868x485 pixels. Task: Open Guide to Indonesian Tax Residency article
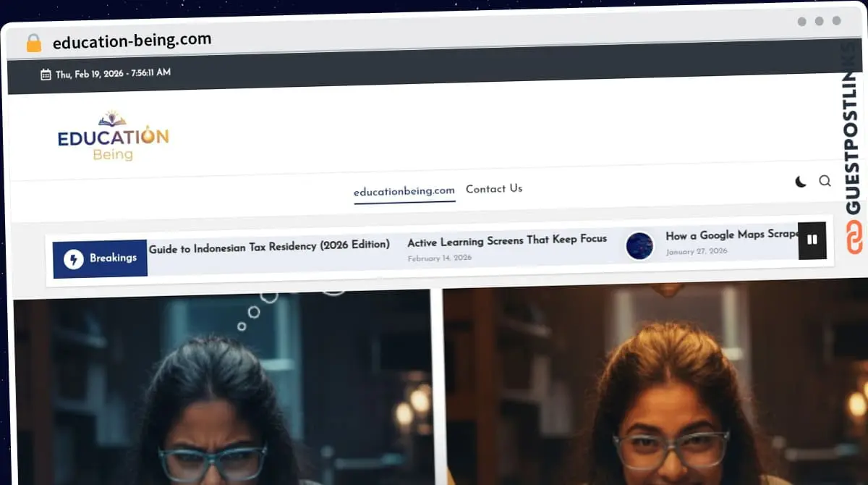point(268,245)
